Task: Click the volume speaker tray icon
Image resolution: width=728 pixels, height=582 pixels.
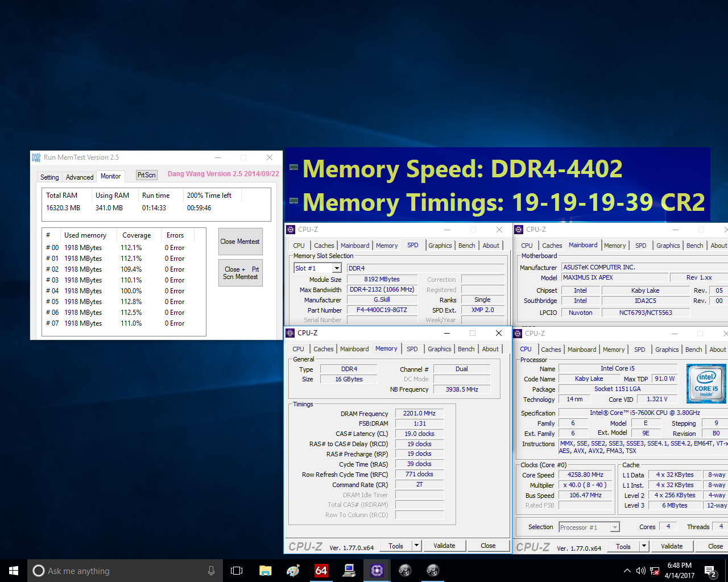Action: 641,571
